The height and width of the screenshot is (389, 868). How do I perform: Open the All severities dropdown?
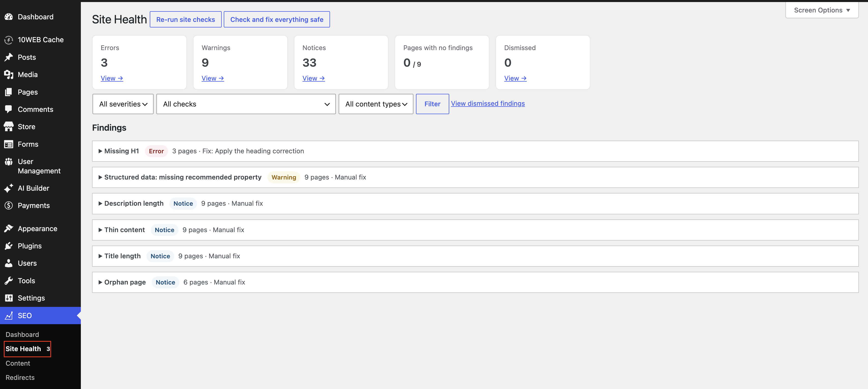(123, 104)
